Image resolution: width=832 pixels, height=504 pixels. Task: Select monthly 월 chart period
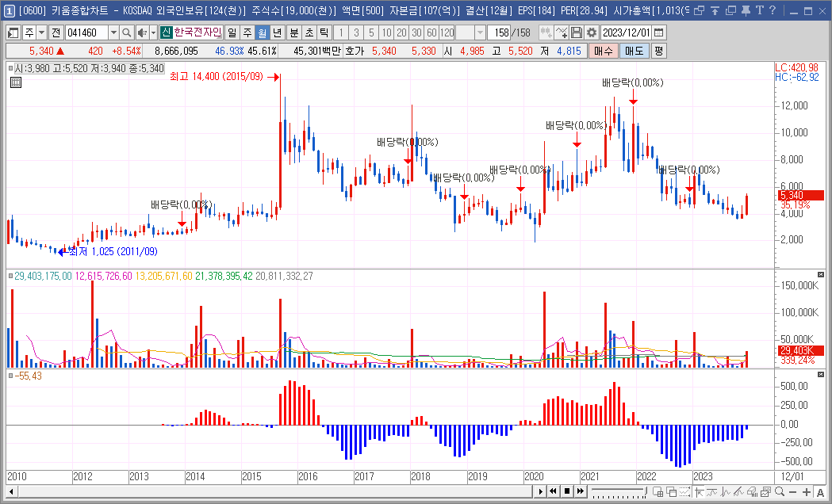coord(262,32)
